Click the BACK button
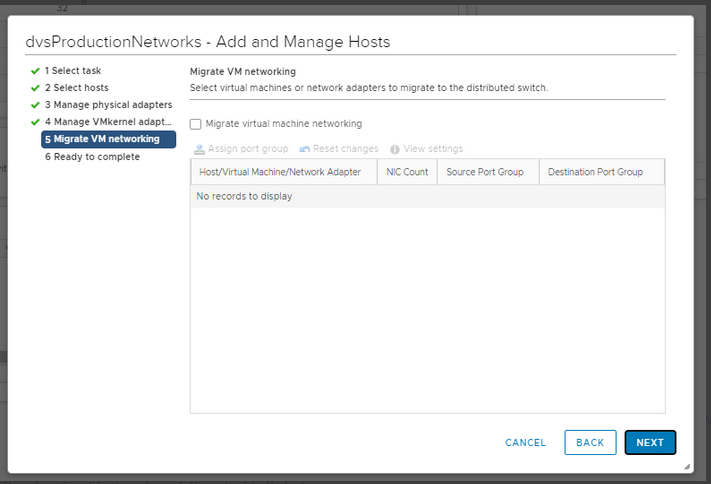Screen dimensions: 711x484 590,442
